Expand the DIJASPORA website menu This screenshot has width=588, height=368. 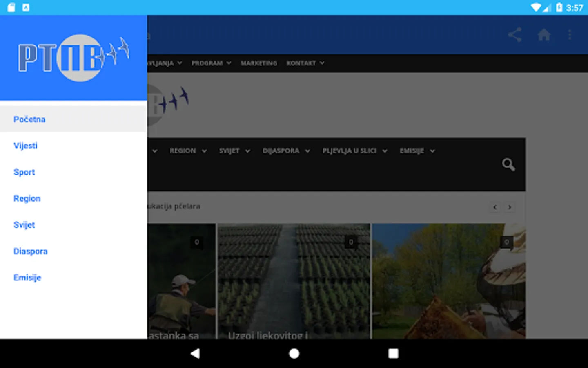pyautogui.click(x=286, y=151)
